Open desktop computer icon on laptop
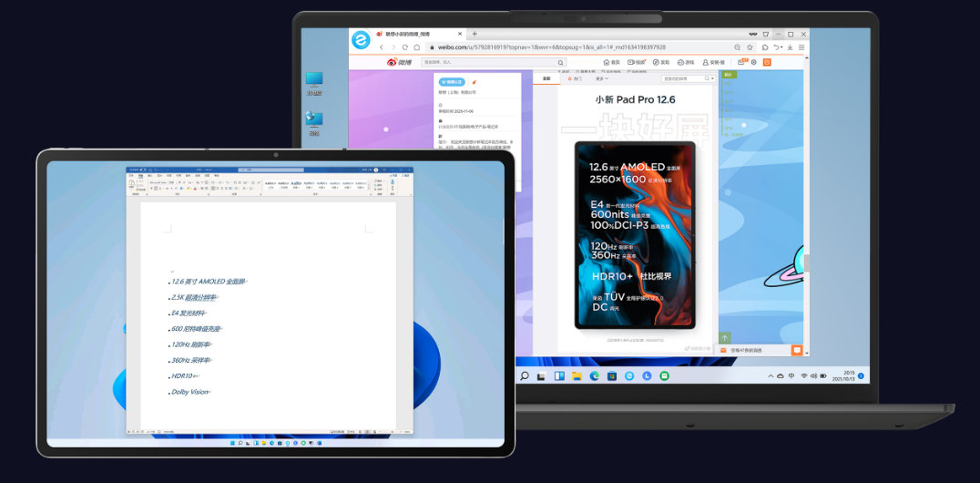Image resolution: width=980 pixels, height=483 pixels. (x=313, y=83)
